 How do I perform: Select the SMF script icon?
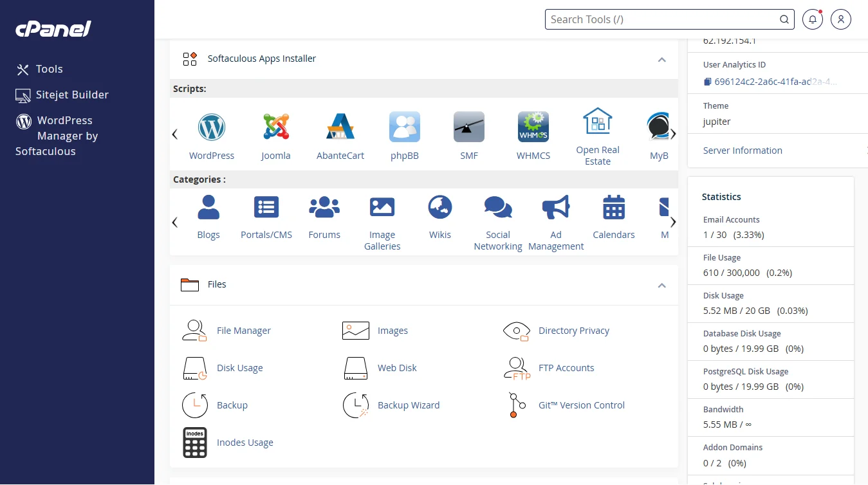(x=469, y=127)
